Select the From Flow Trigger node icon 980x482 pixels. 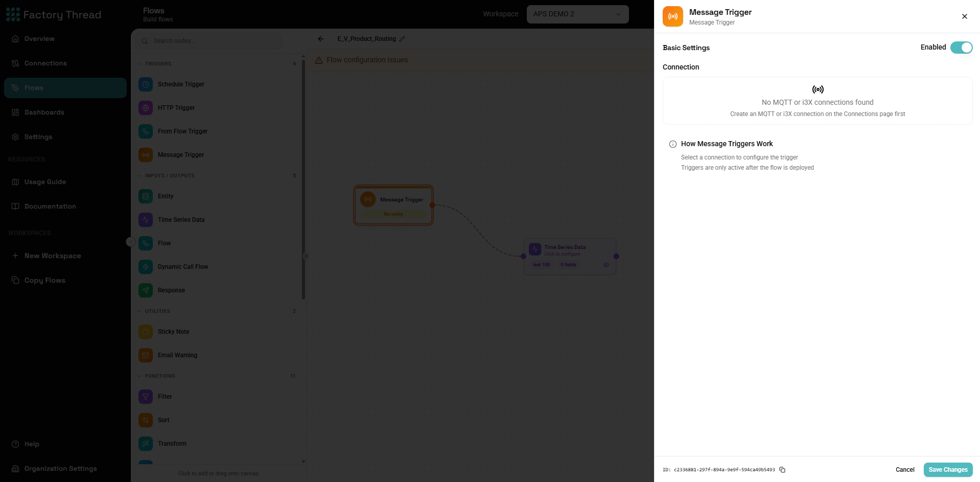(x=146, y=131)
